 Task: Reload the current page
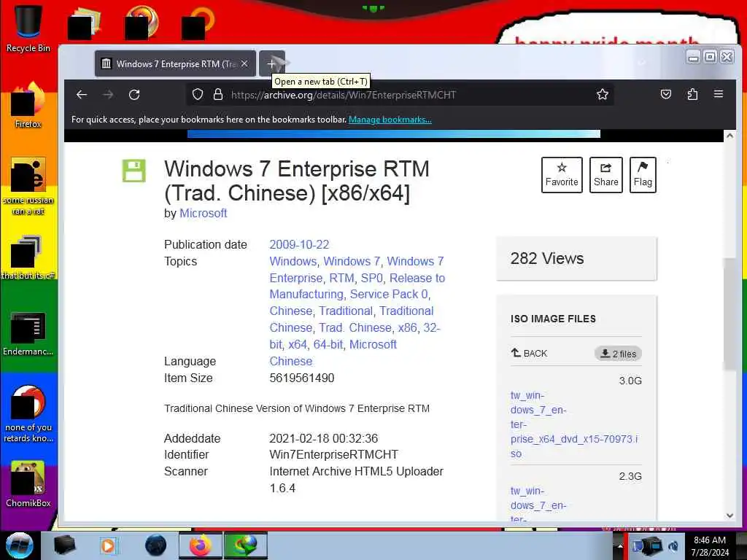click(134, 95)
